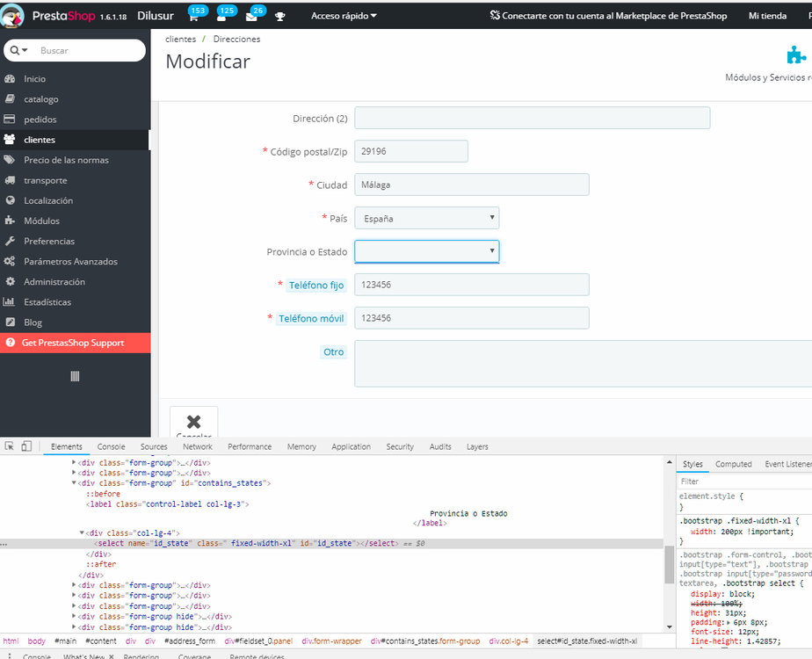812x659 pixels.
Task: Click the Módulos puzzle icon in sidebar
Action: click(x=10, y=221)
